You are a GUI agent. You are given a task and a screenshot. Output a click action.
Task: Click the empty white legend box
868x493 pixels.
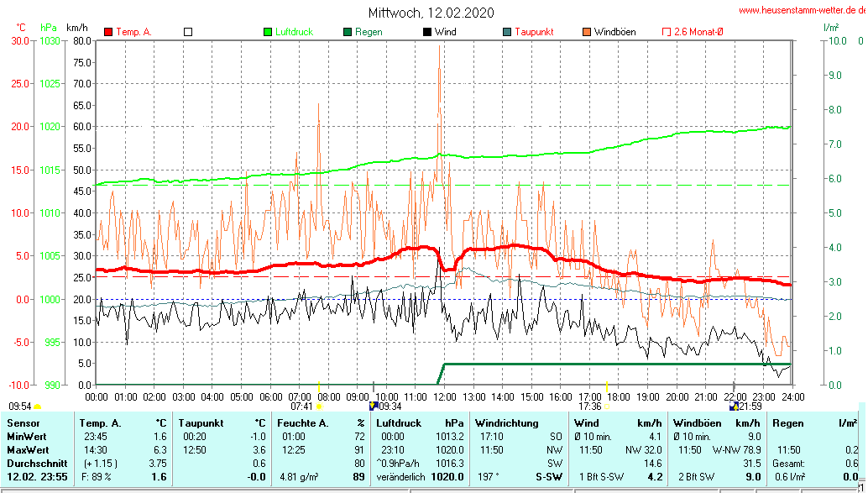tap(188, 32)
